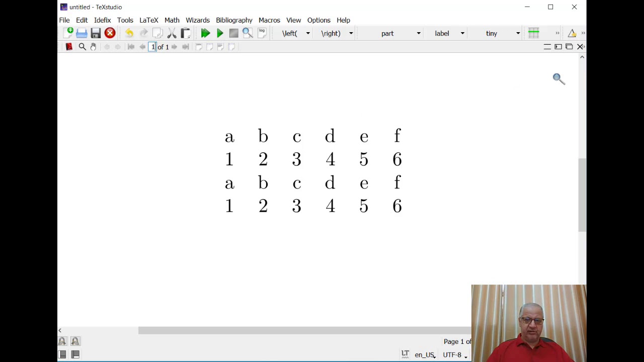Cut selection with the scissors icon
644x362 pixels.
coord(172,33)
